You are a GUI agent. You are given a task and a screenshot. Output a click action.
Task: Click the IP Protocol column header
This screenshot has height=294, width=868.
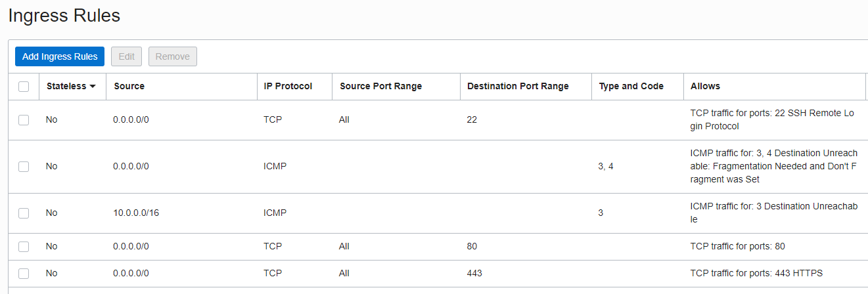[x=288, y=86]
